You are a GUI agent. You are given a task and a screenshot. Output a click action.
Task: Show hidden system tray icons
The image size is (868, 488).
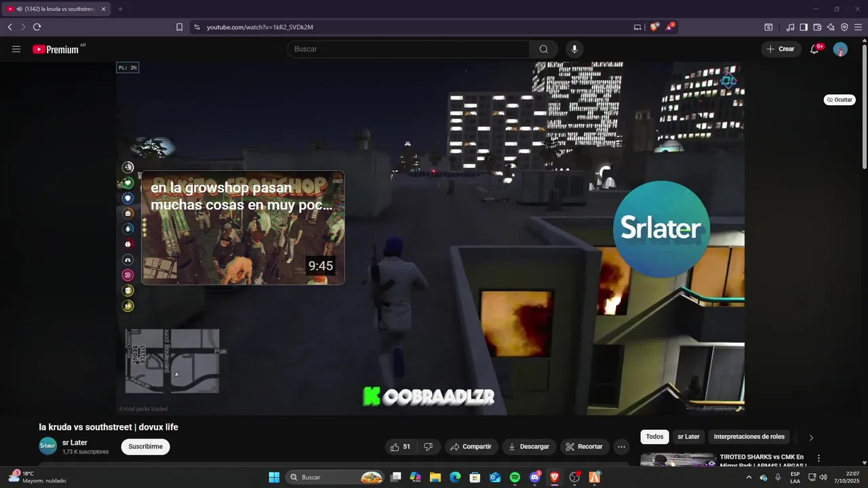(x=749, y=477)
